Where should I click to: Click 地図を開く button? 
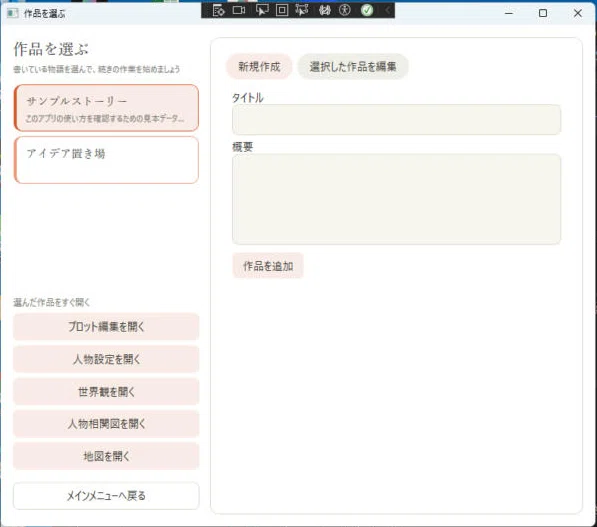(x=106, y=456)
